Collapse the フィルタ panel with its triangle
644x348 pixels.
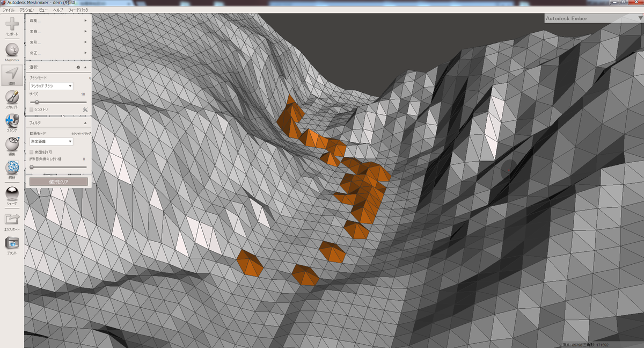[85, 123]
